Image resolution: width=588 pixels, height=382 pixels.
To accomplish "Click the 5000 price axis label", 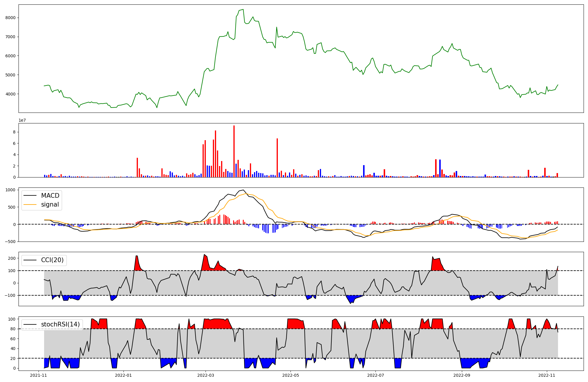I will coord(10,75).
